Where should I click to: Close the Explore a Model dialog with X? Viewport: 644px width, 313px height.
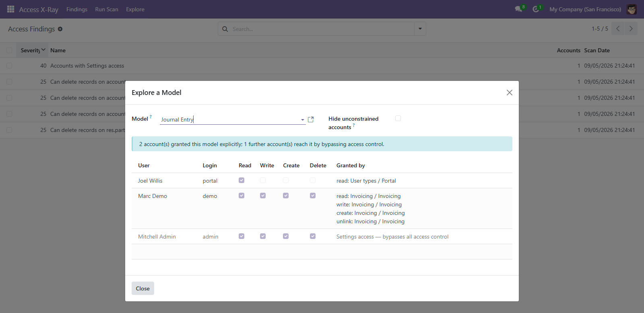pos(510,93)
